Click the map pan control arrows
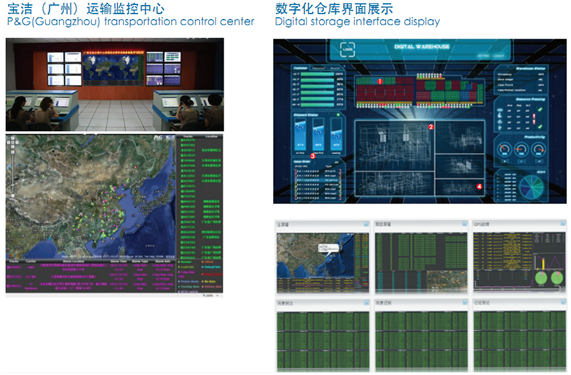Image resolution: width=571 pixels, height=375 pixels. coord(12,142)
